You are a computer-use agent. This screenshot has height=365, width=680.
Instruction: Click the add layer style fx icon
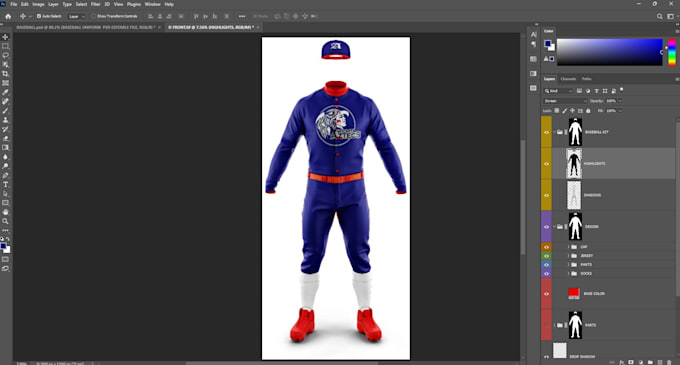click(621, 362)
